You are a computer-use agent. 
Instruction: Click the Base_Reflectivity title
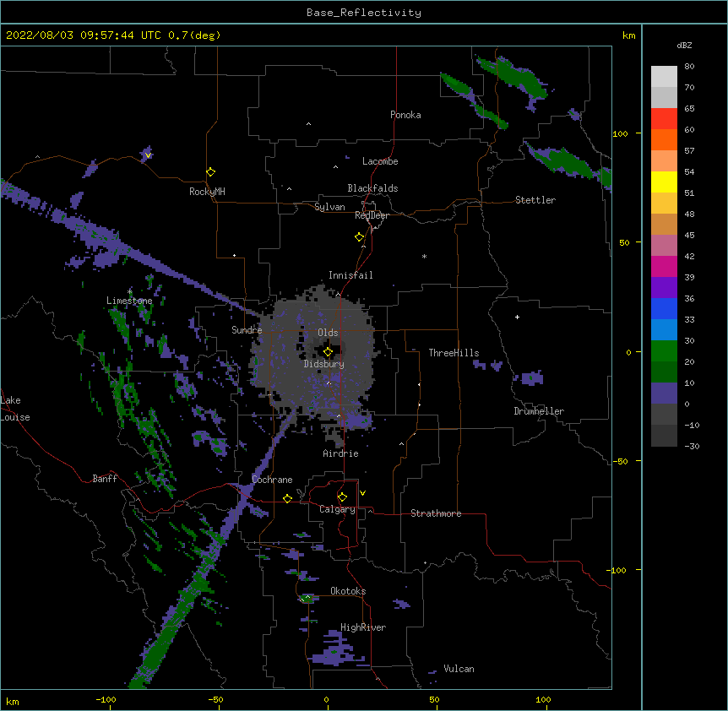click(364, 13)
